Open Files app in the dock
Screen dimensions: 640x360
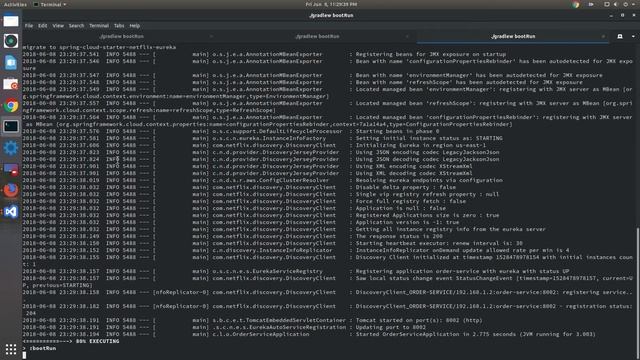[11, 20]
